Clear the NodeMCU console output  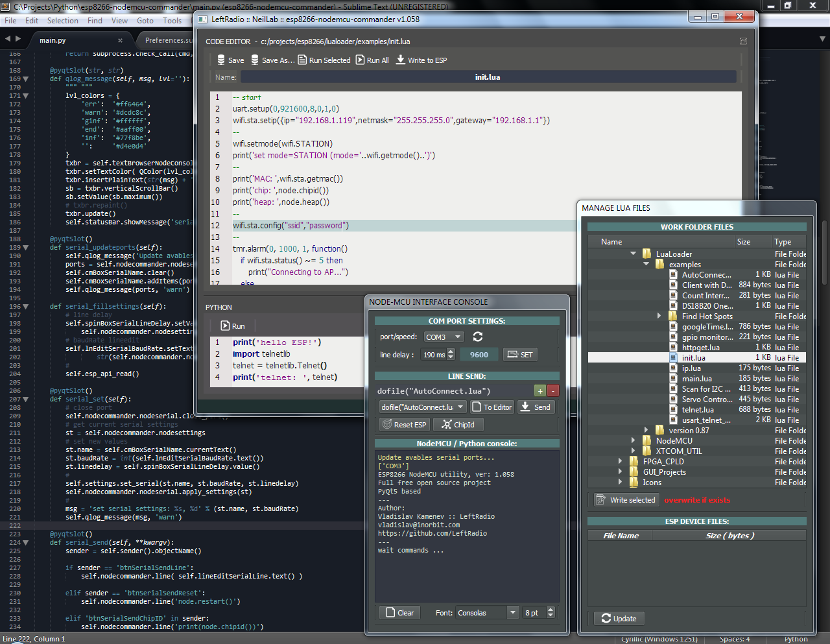pos(400,612)
